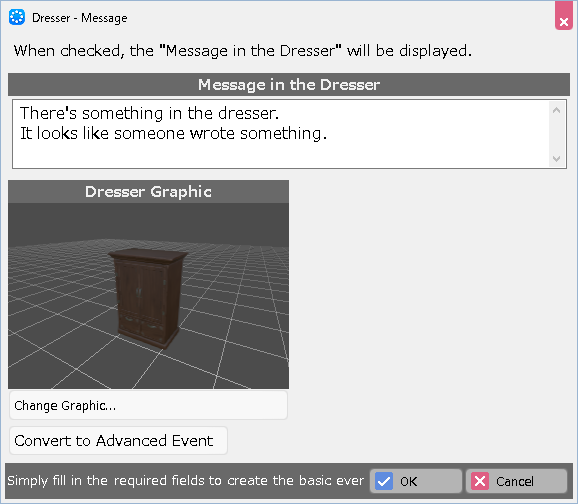Click the scroll down arrow in message box
This screenshot has height=504, width=578.
(557, 159)
